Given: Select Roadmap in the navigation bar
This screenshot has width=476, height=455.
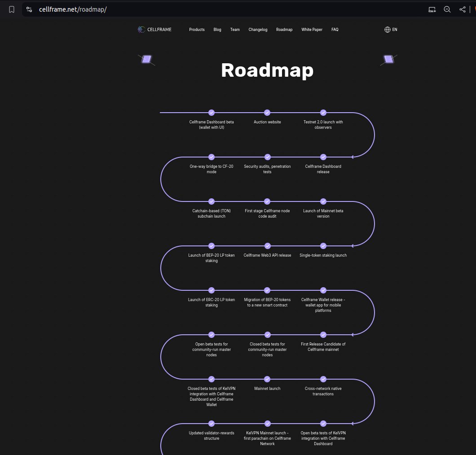Looking at the screenshot, I should click(x=284, y=30).
